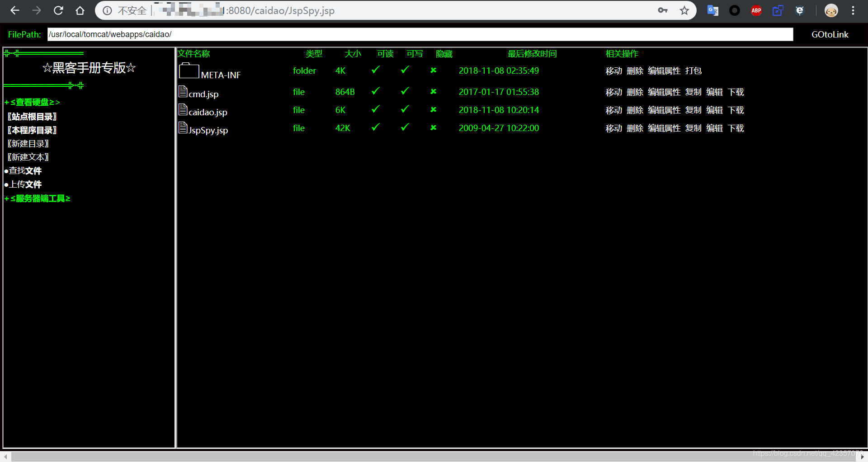This screenshot has height=462, width=868.
Task: Click 复制 for caidao.jsp
Action: pyautogui.click(x=693, y=110)
